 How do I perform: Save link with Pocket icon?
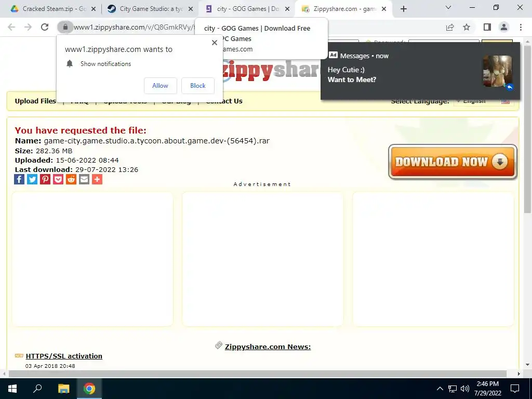(x=58, y=179)
